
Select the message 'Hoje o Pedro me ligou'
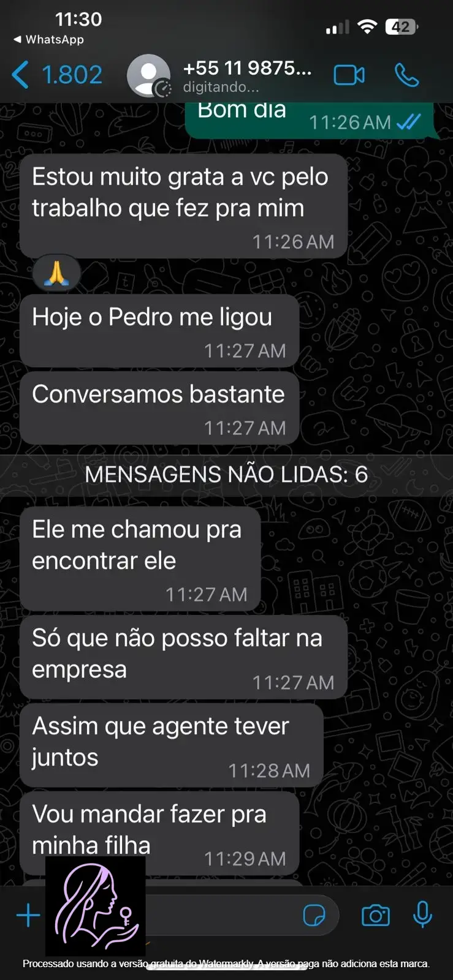click(x=159, y=331)
